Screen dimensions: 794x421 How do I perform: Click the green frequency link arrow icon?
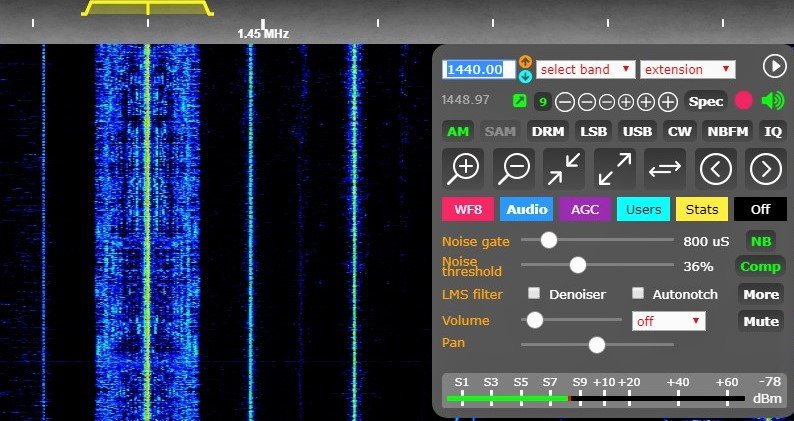click(x=520, y=101)
